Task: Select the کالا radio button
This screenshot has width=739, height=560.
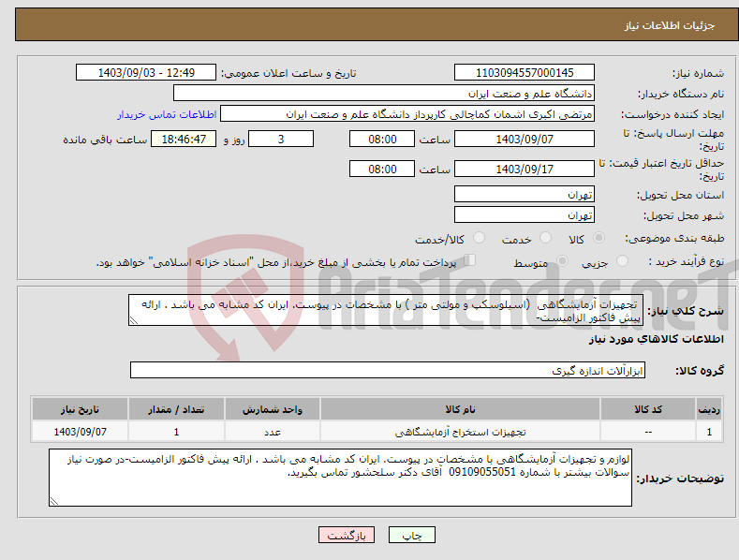Action: click(x=599, y=238)
